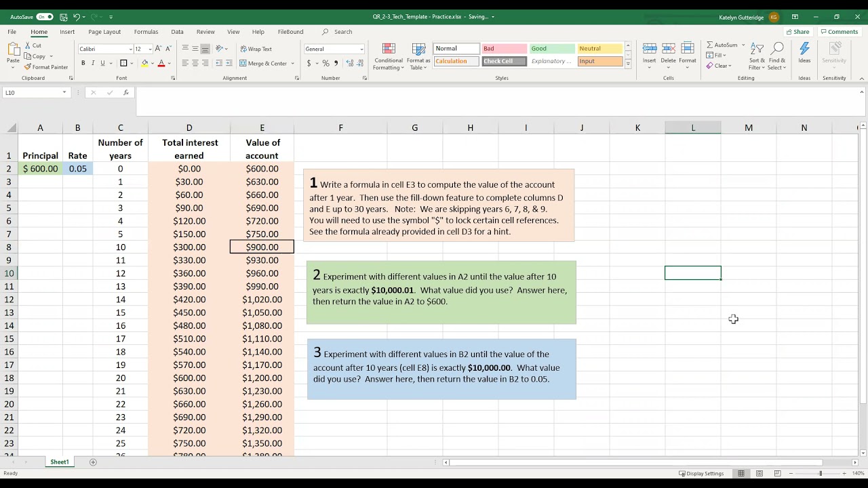Click the Center horizontal alignment icon
This screenshot has height=488, width=868.
coord(195,63)
